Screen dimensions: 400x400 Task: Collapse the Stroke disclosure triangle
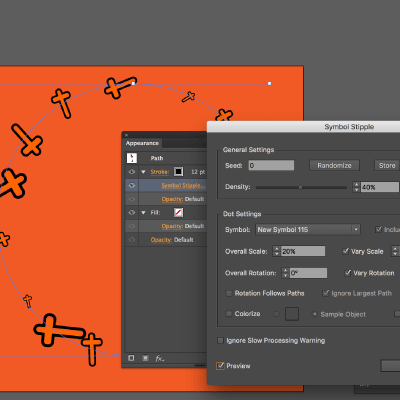[x=143, y=172]
